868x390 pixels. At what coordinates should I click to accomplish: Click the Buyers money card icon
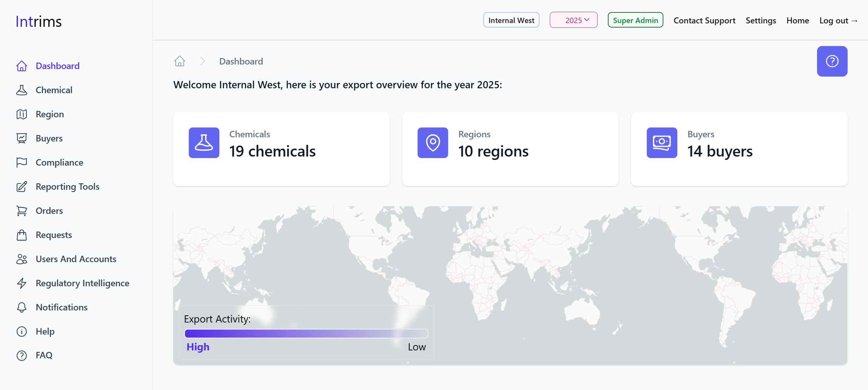click(x=661, y=143)
